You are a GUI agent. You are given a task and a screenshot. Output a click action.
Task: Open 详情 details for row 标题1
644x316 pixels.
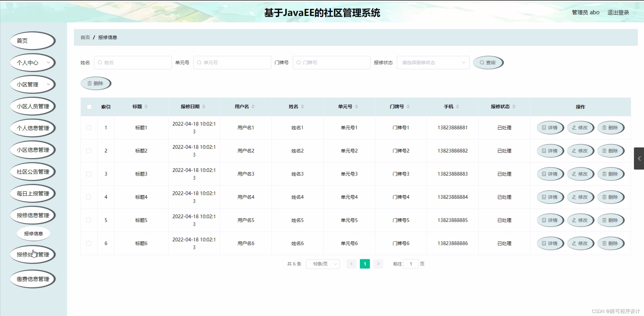tap(550, 128)
